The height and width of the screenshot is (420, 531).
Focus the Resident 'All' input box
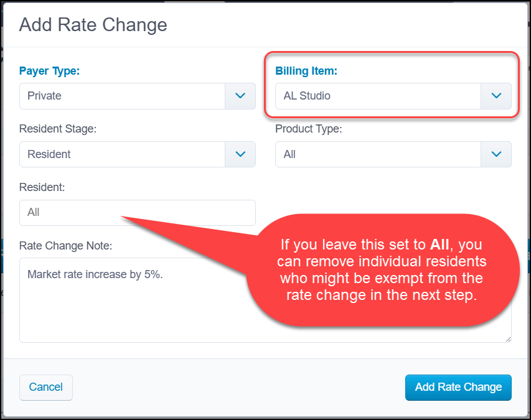click(138, 213)
